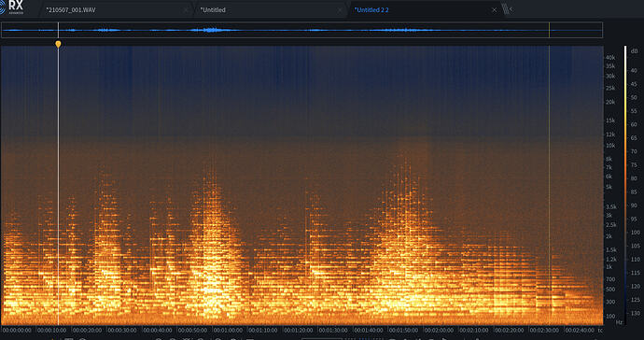The image size is (644, 340).
Task: Click the 15k frequency scale mark
Action: coord(610,120)
